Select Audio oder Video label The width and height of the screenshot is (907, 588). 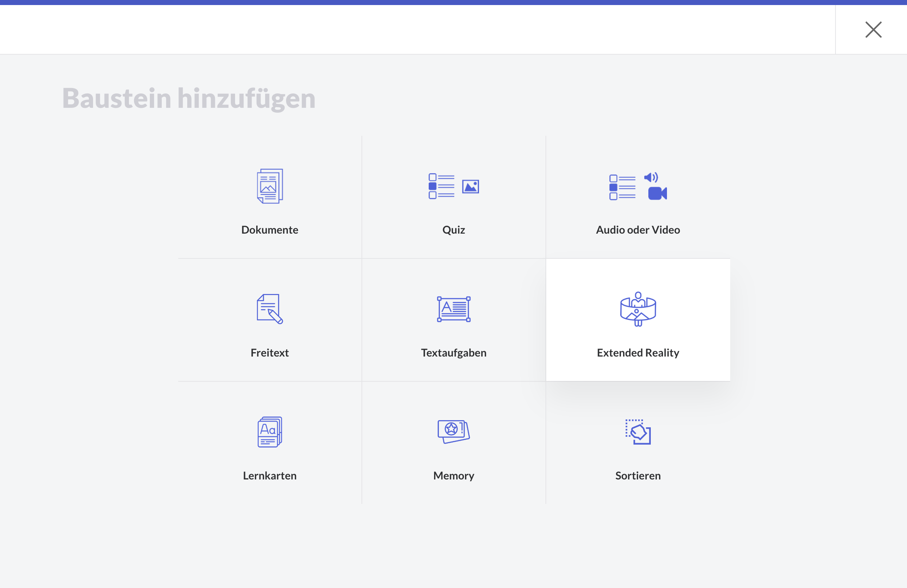tap(637, 230)
